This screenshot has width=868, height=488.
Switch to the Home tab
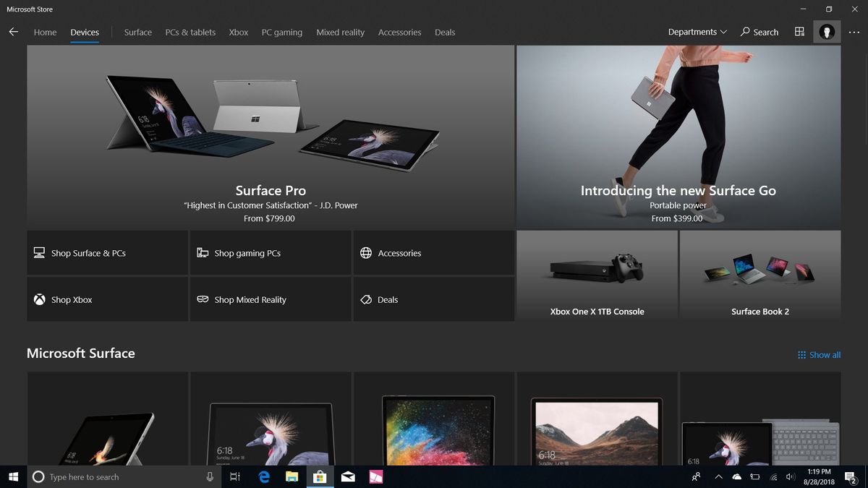tap(45, 32)
